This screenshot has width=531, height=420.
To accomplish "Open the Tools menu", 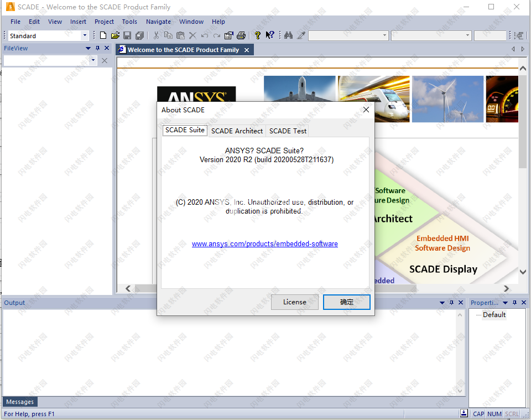I will tap(129, 22).
